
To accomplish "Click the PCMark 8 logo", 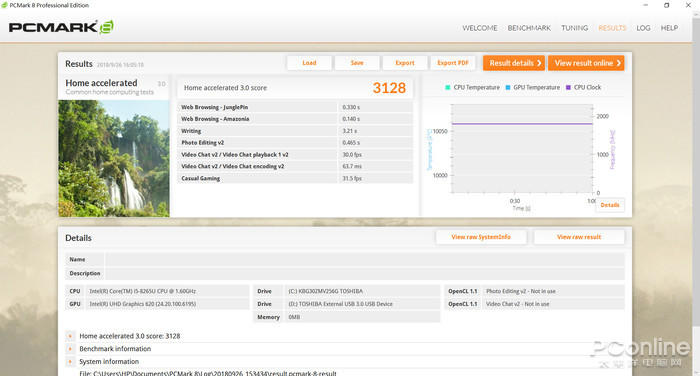I will point(61,27).
